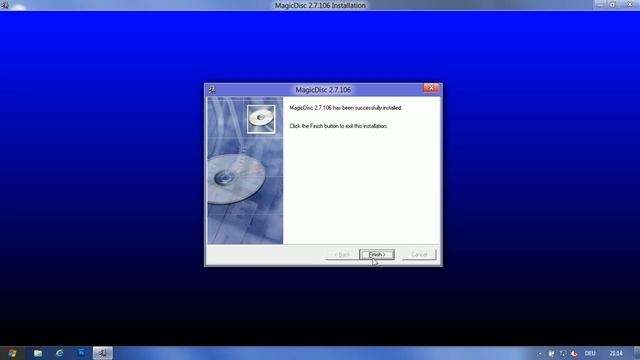The width and height of the screenshot is (640, 360).
Task: Maximize the MagicDisc Installation background window
Action: (x=612, y=4)
